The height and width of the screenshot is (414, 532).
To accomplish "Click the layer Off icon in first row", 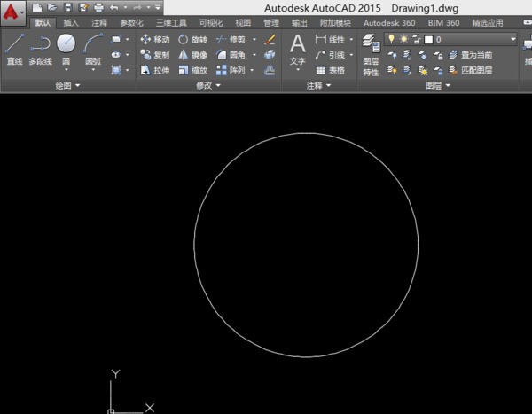I will pos(392,55).
